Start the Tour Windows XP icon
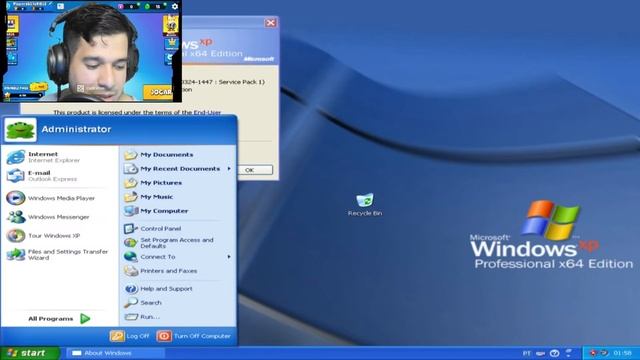This screenshot has width=640, height=360. tap(16, 236)
